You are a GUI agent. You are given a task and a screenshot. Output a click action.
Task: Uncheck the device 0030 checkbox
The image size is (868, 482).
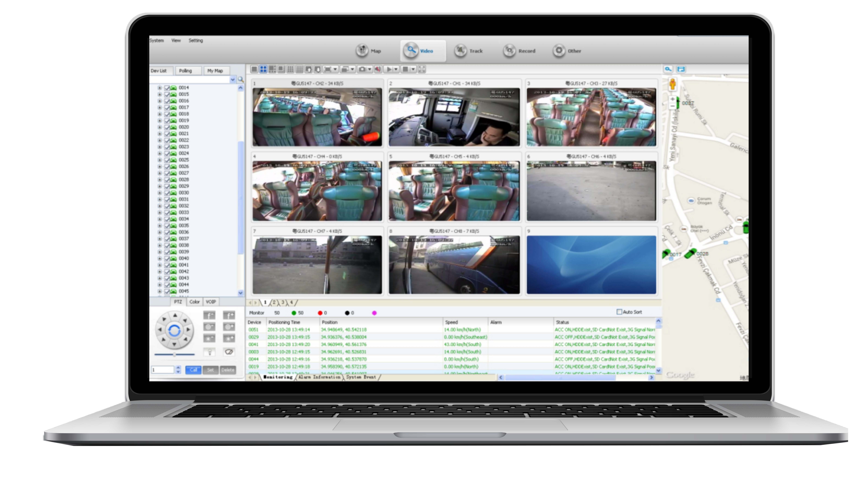(167, 193)
